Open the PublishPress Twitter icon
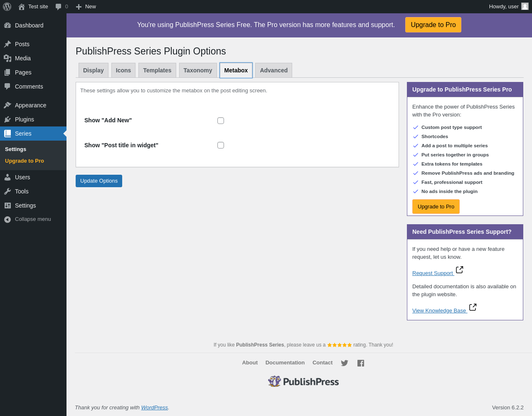The image size is (532, 416). point(345,363)
